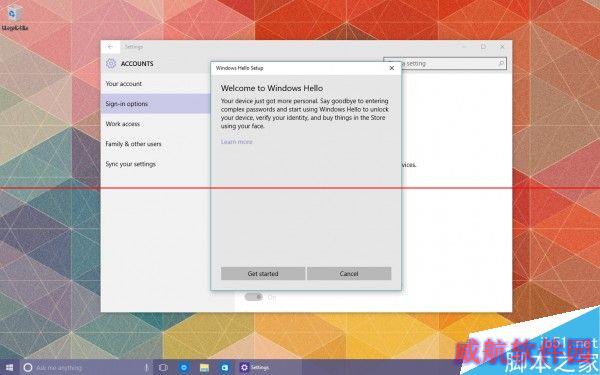The width and height of the screenshot is (600, 375).
Task: Click the Accounts gear icon
Action: 111,64
